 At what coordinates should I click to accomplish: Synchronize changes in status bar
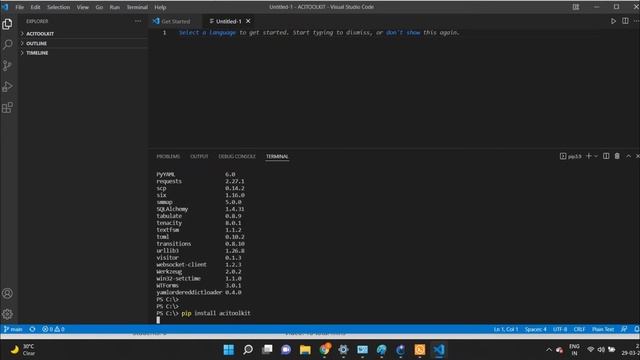coord(32,329)
